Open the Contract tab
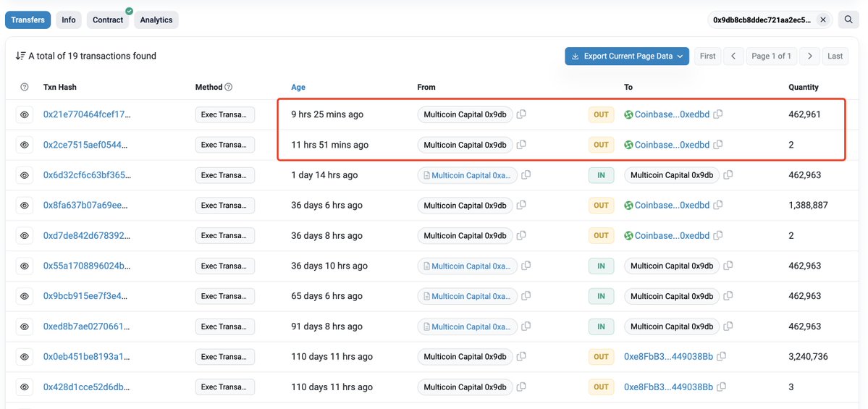 point(108,20)
